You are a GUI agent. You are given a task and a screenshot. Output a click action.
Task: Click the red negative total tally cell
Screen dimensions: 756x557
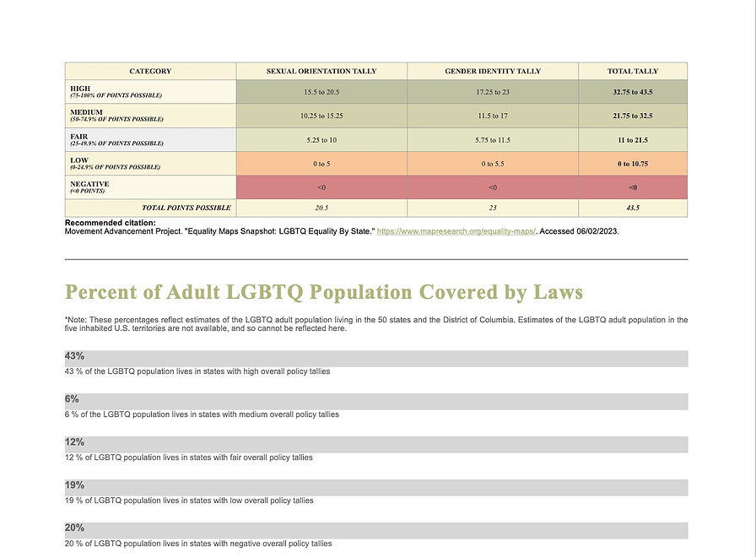(x=633, y=187)
